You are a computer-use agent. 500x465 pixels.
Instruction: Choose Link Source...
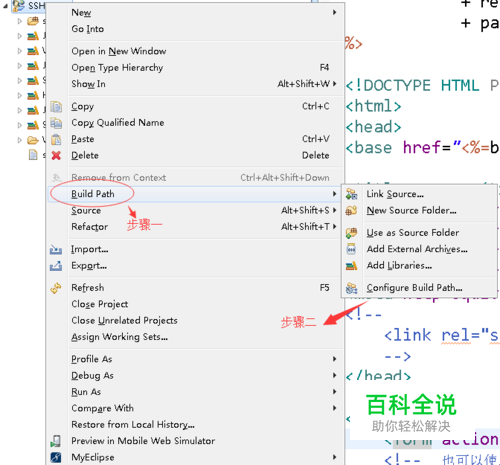[419, 194]
